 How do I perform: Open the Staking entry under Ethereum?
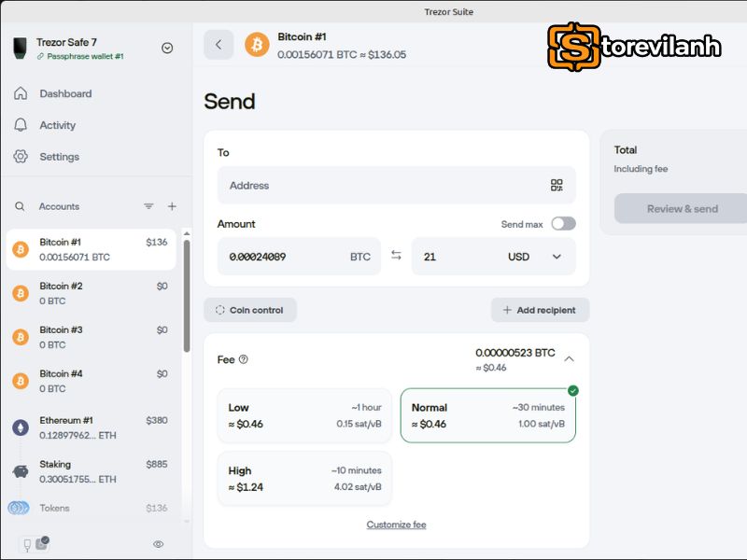(x=91, y=471)
